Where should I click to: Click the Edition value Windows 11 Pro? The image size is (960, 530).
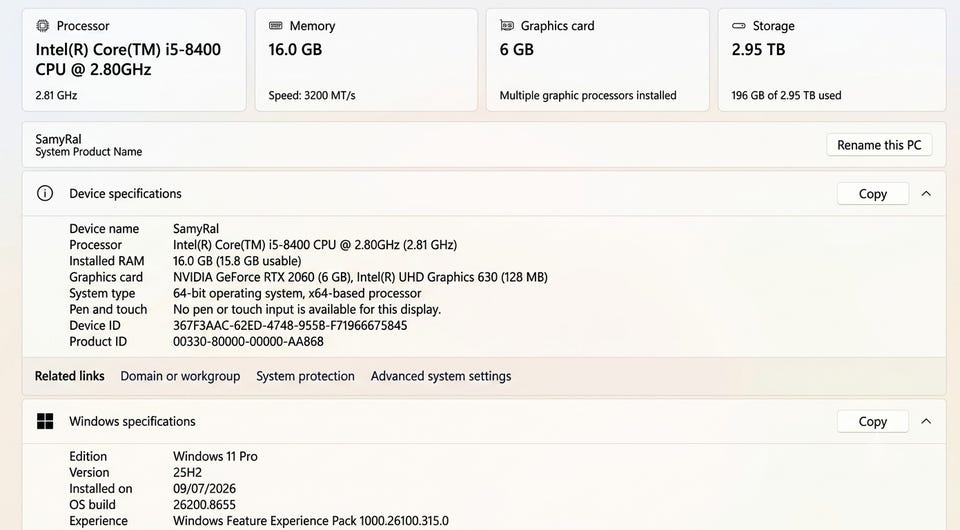pos(216,457)
